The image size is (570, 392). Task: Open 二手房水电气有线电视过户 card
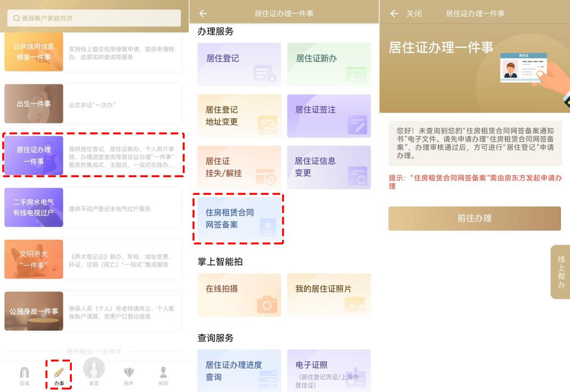[x=93, y=208]
